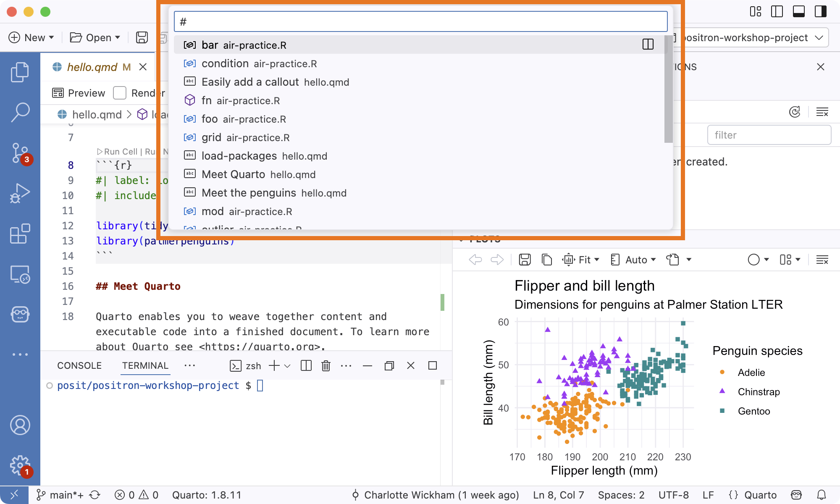The image size is (840, 504).
Task: Open the plot dark mode circle dropdown
Action: [x=758, y=260]
